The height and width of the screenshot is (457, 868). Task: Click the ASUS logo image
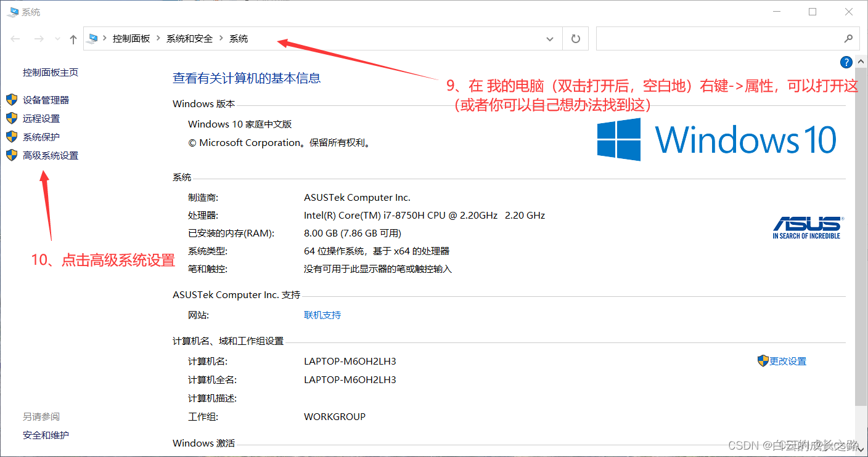pos(807,227)
